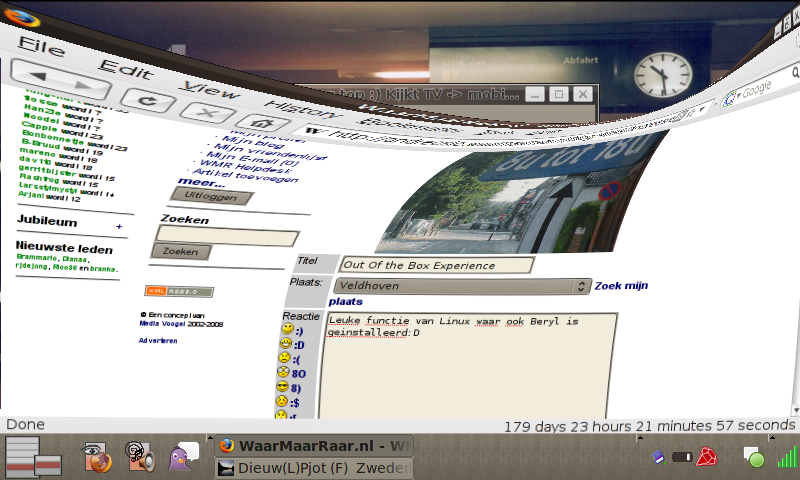Open the Plaats dropdown showing Veldhoven
The width and height of the screenshot is (800, 480).
click(x=464, y=286)
